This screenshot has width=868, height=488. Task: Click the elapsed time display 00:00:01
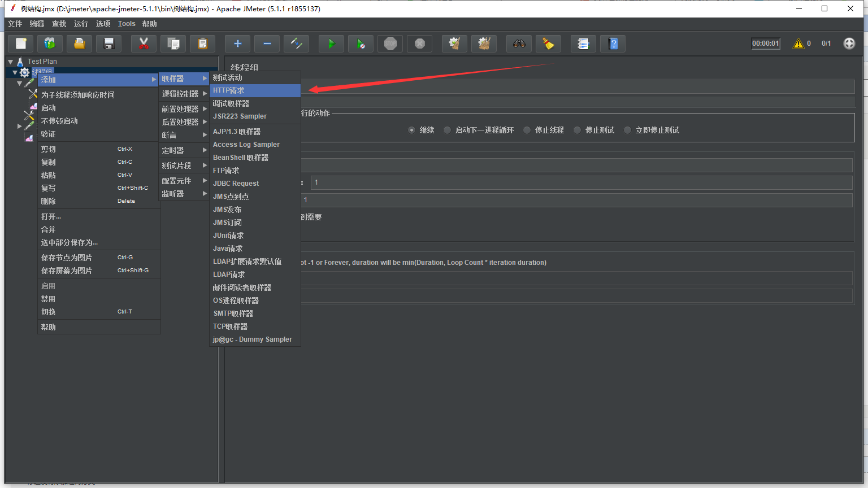coord(765,43)
